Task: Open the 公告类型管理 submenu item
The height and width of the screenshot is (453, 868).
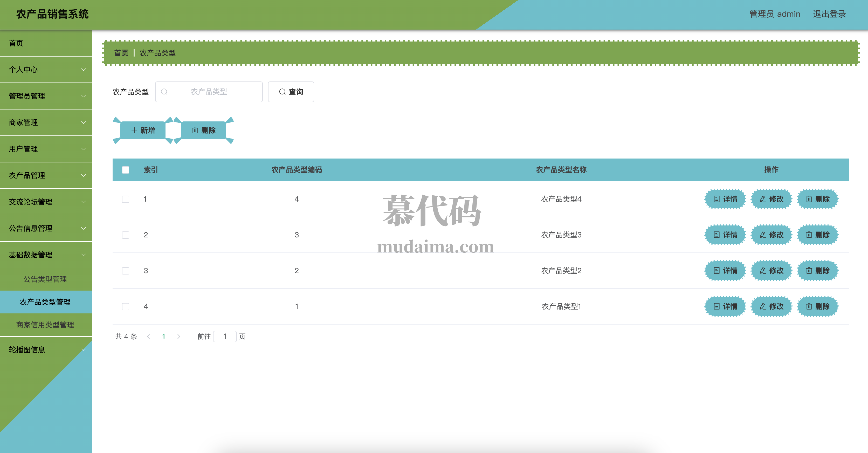Action: [45, 279]
